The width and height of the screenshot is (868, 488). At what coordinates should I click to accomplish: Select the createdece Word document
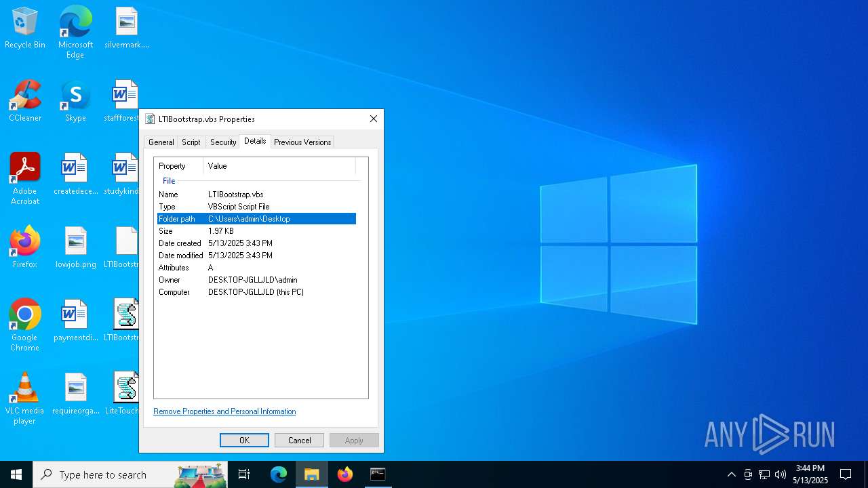75,174
